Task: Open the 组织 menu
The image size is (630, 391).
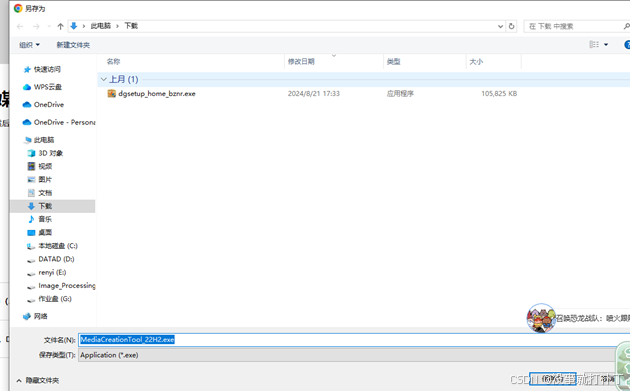Action: [29, 45]
